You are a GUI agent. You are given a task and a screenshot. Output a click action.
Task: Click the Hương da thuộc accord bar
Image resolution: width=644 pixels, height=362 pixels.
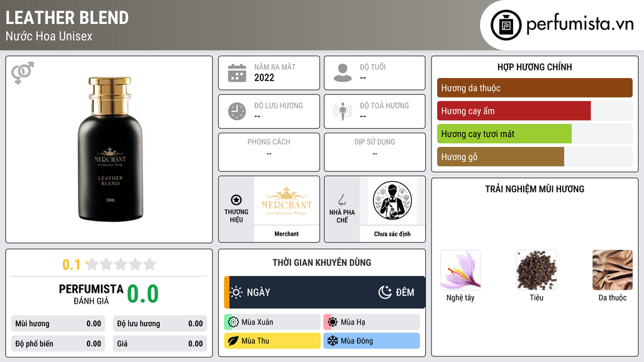[535, 88]
